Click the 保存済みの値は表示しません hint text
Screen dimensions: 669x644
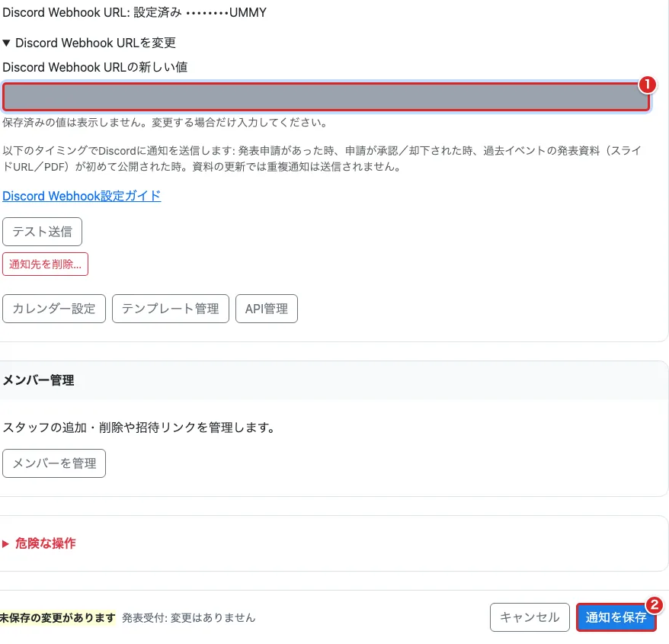point(165,123)
